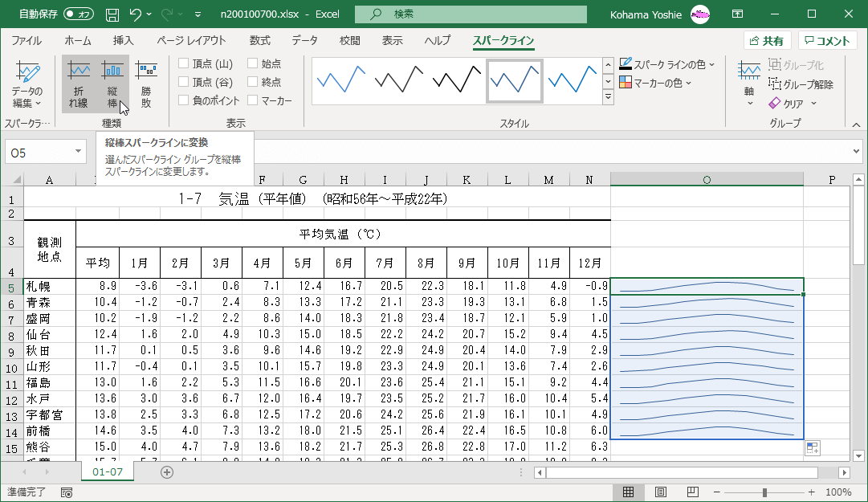This screenshot has height=502, width=868.
Task: Click the グループ解除 ungroup button
Action: point(801,84)
